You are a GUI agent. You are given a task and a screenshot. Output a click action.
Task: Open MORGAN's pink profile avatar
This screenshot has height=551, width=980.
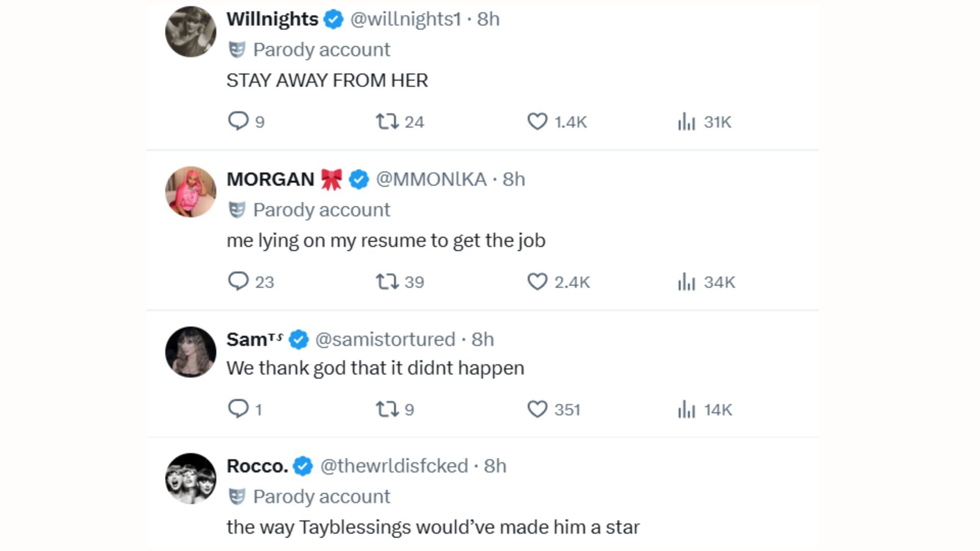[190, 192]
